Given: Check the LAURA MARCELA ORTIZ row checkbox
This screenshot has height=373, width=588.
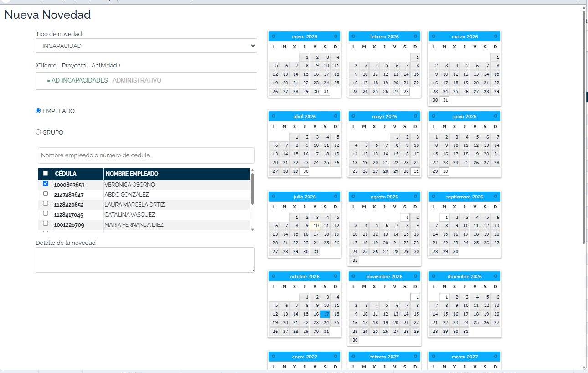Looking at the screenshot, I should [45, 203].
